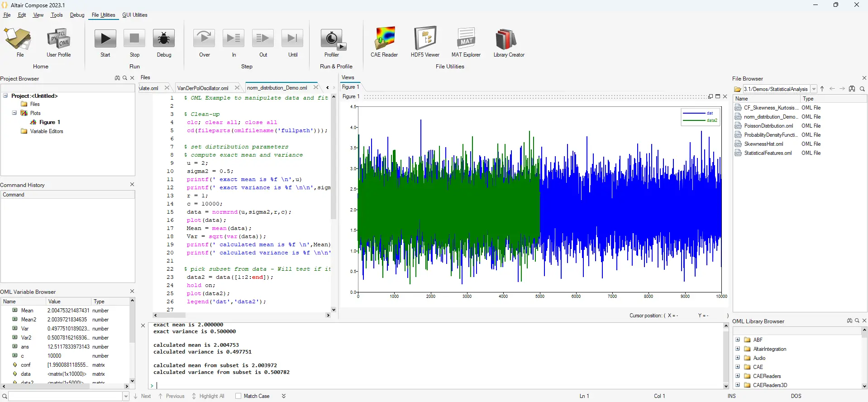Collapse the Plots tree node

point(14,113)
